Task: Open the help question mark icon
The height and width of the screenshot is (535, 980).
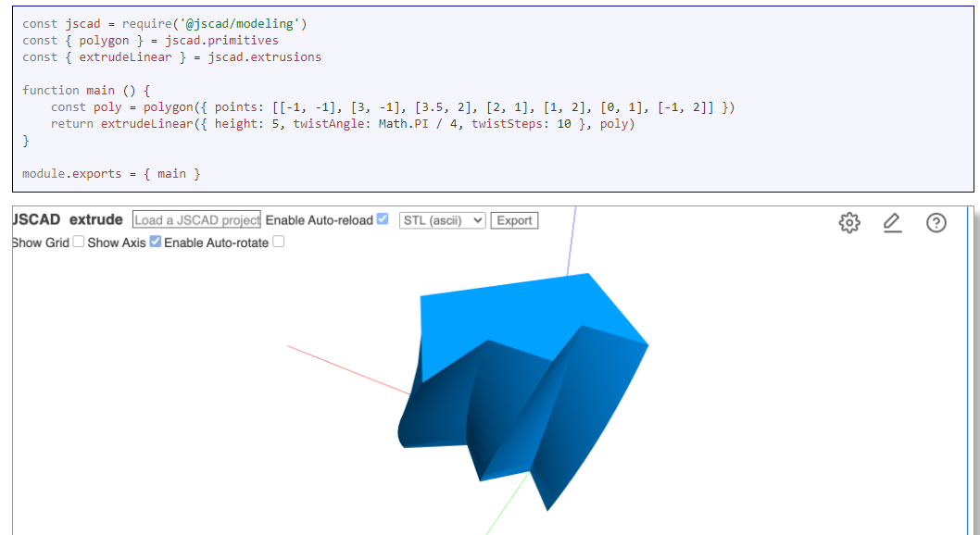Action: [936, 223]
